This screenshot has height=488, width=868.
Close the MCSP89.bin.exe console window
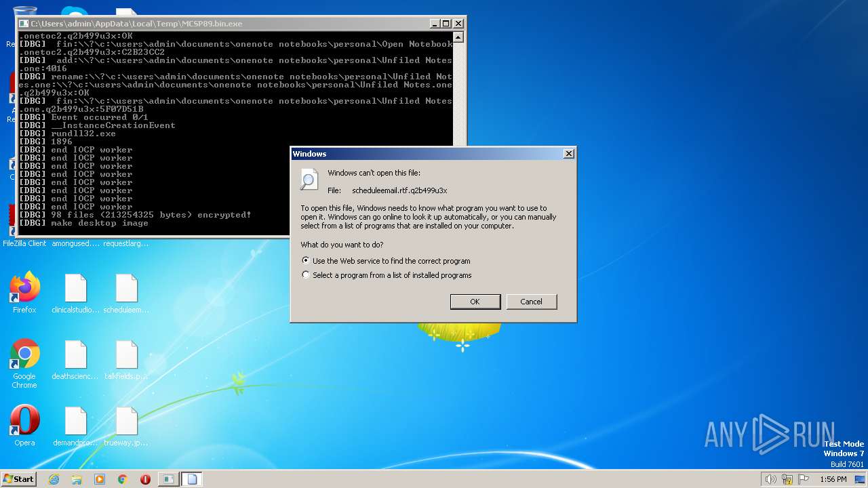[458, 24]
